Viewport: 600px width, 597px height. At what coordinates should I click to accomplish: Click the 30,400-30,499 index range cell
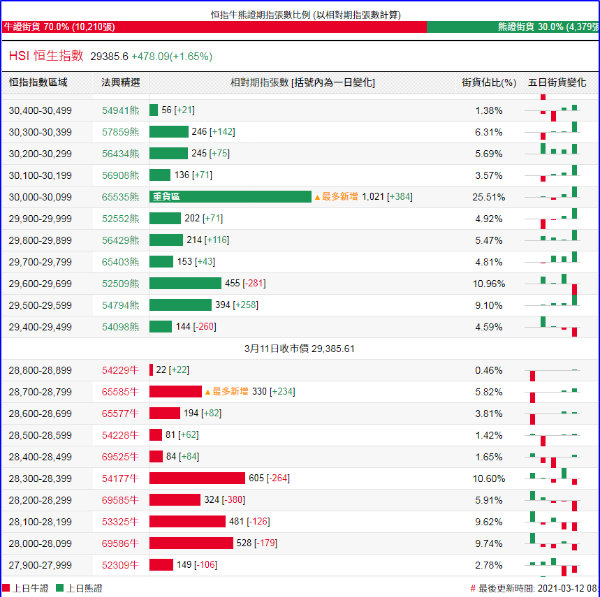click(x=40, y=111)
